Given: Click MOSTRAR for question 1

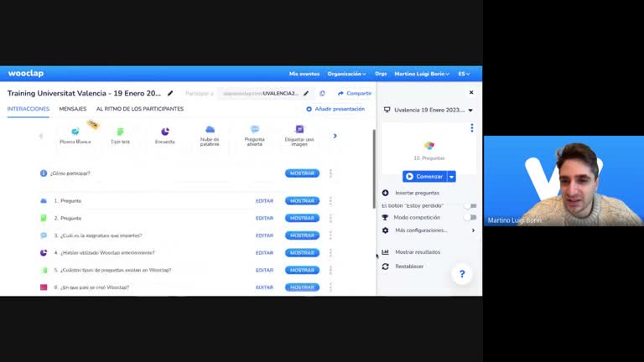Looking at the screenshot, I should [x=302, y=201].
